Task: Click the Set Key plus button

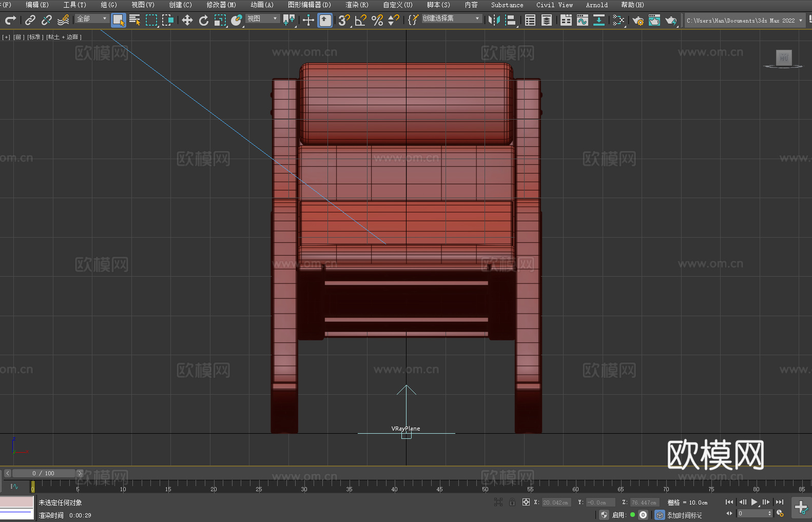Action: (801, 508)
